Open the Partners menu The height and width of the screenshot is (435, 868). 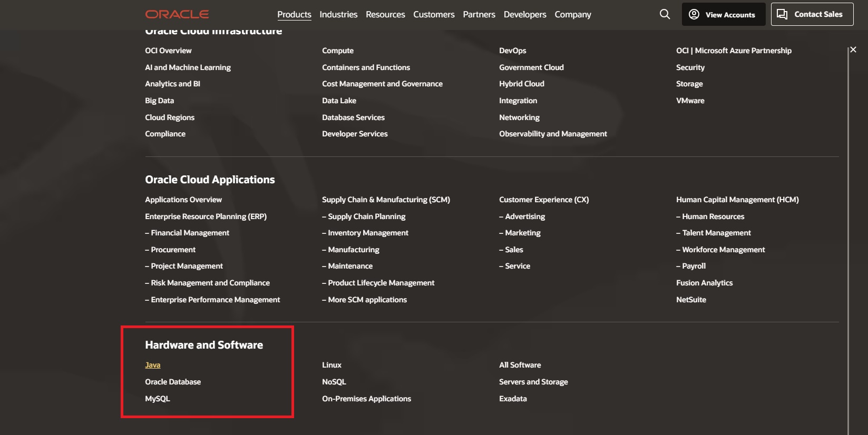tap(479, 14)
